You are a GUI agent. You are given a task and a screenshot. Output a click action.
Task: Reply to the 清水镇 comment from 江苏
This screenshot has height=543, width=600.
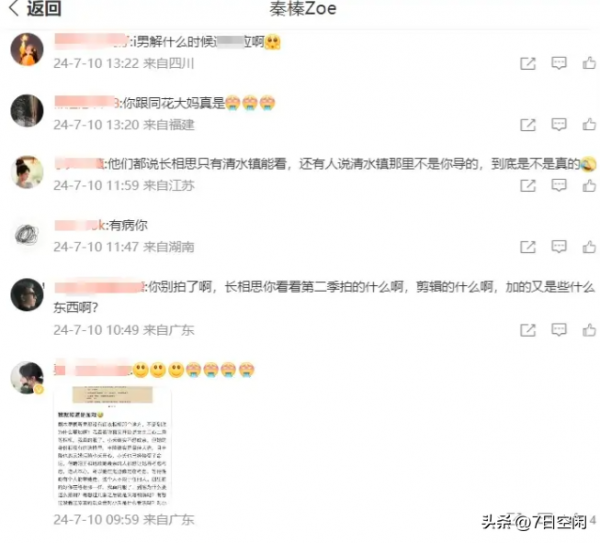coord(559,186)
